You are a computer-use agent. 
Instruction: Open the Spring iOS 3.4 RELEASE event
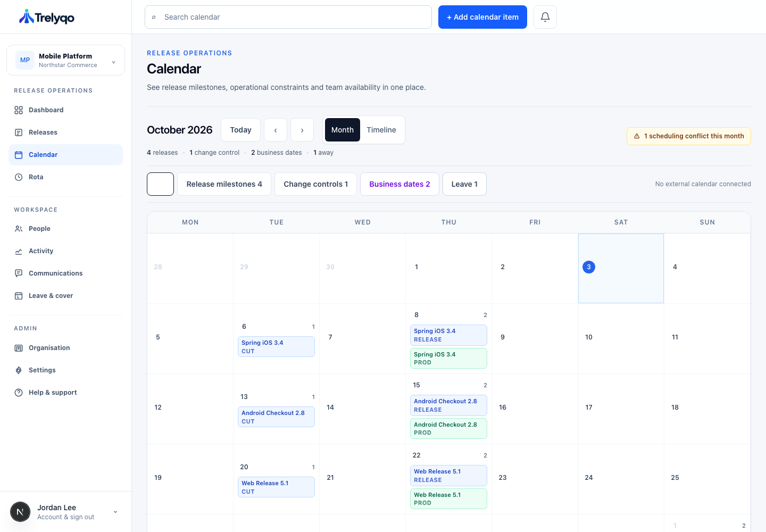(x=448, y=335)
